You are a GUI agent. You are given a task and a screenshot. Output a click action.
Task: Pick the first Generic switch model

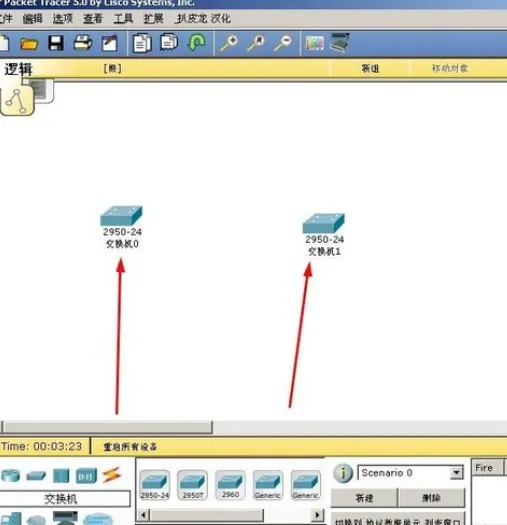(268, 484)
